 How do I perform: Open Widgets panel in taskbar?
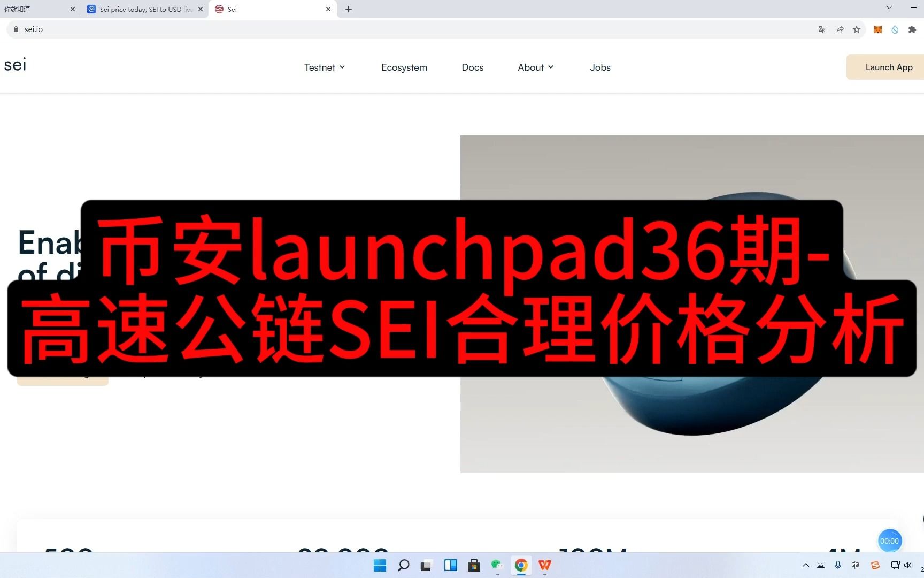(x=451, y=565)
